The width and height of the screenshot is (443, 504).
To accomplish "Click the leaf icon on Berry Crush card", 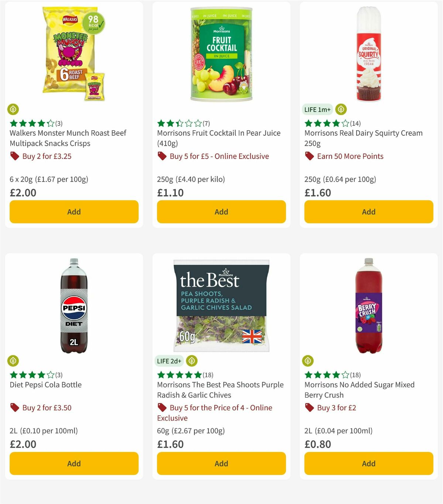I will [x=309, y=361].
